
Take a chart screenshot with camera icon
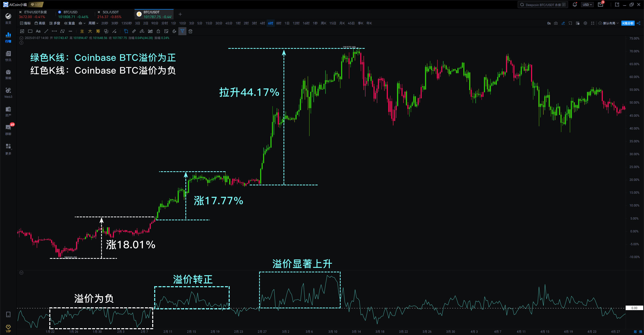pos(556,23)
